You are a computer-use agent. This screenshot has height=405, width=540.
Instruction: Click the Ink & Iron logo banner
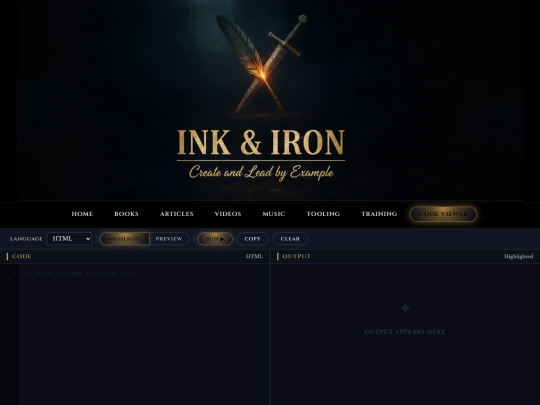pyautogui.click(x=270, y=100)
